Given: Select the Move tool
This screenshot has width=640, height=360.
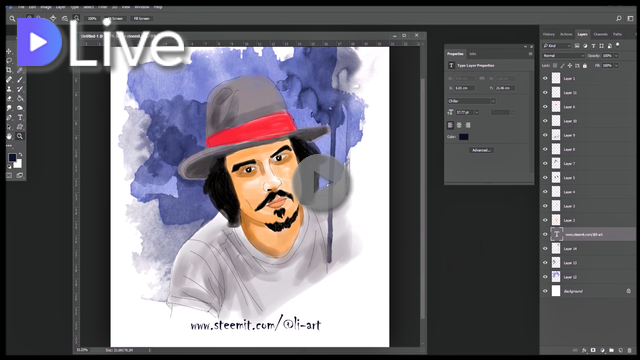Looking at the screenshot, I should coord(9,51).
